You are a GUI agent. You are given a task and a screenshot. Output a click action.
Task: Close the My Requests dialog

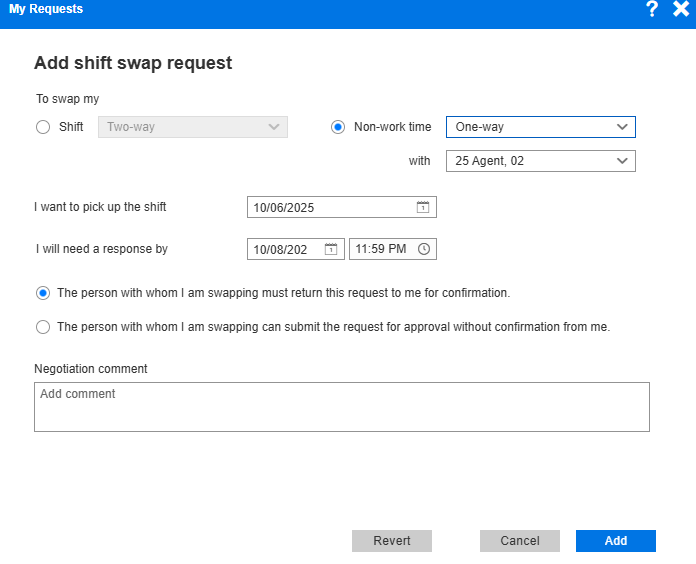[x=681, y=9]
